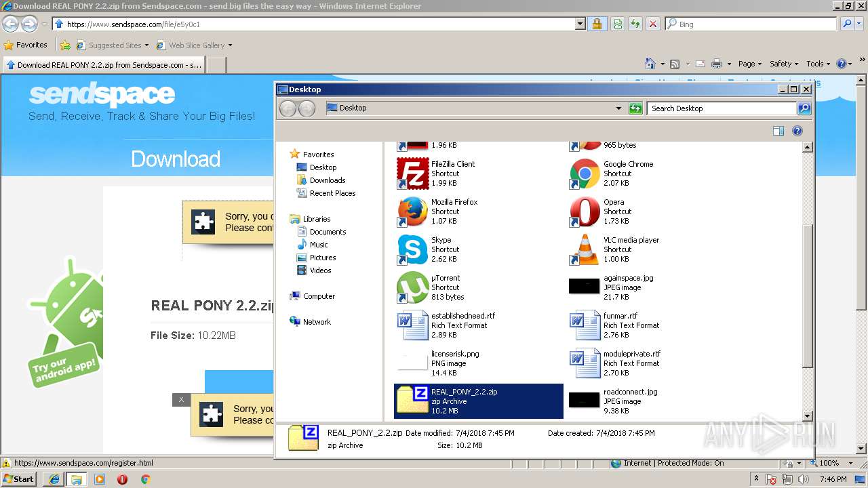
Task: Open a new blank tab
Action: point(216,65)
